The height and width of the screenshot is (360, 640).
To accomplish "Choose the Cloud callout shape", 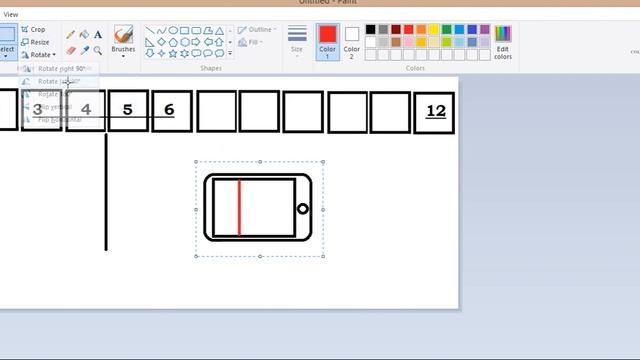I will point(219,53).
